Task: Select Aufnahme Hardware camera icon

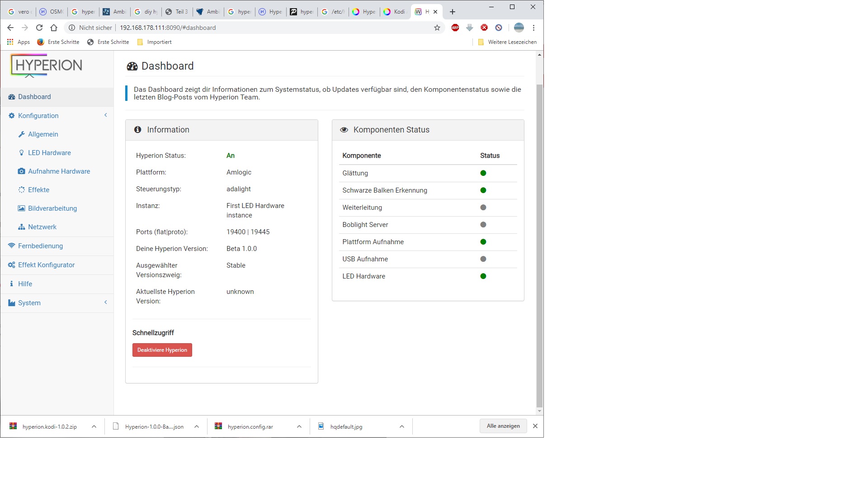Action: 21,171
